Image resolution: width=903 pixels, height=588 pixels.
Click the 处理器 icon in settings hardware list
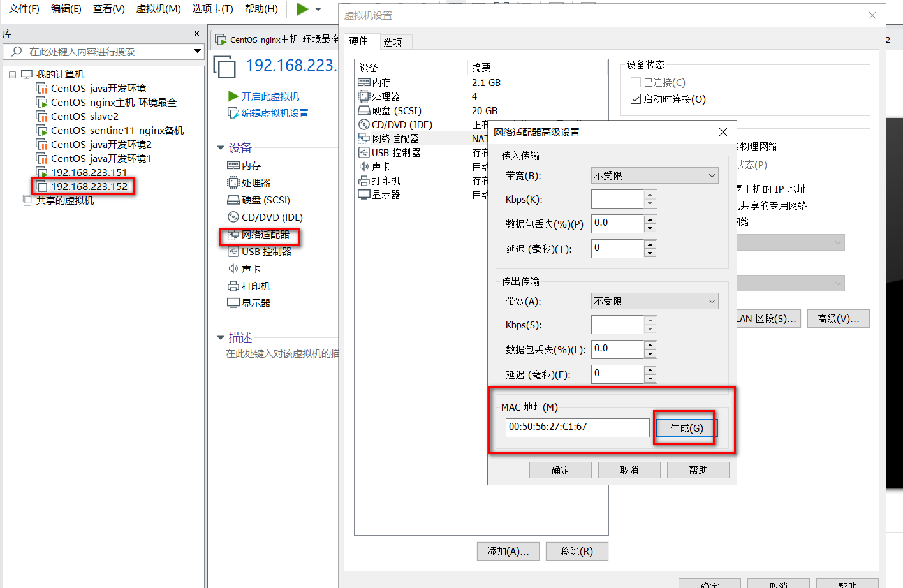(x=364, y=96)
